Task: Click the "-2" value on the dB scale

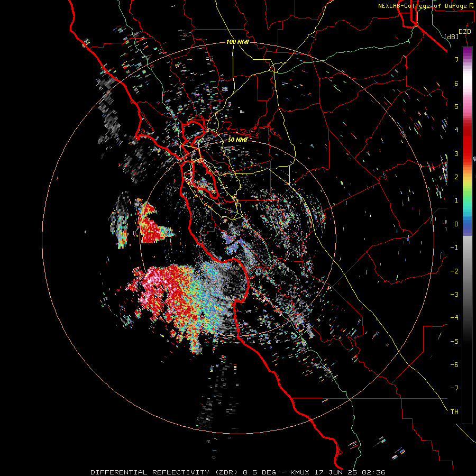Action: pyautogui.click(x=454, y=271)
